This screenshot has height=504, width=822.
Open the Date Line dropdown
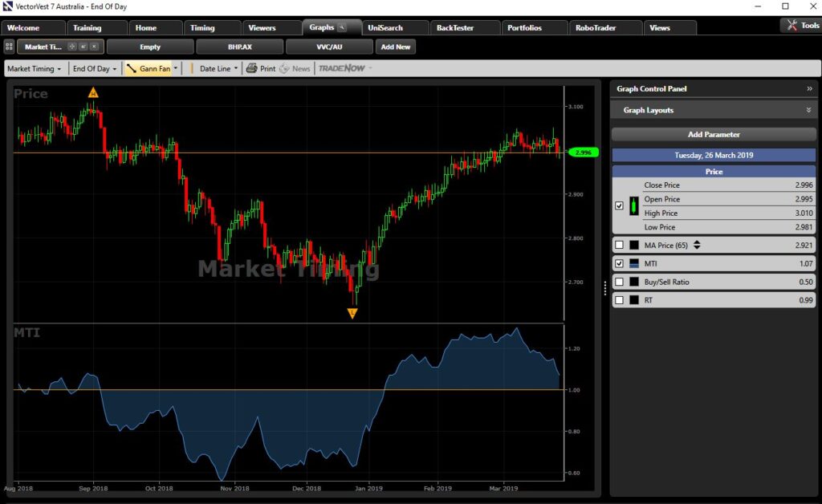pos(214,68)
